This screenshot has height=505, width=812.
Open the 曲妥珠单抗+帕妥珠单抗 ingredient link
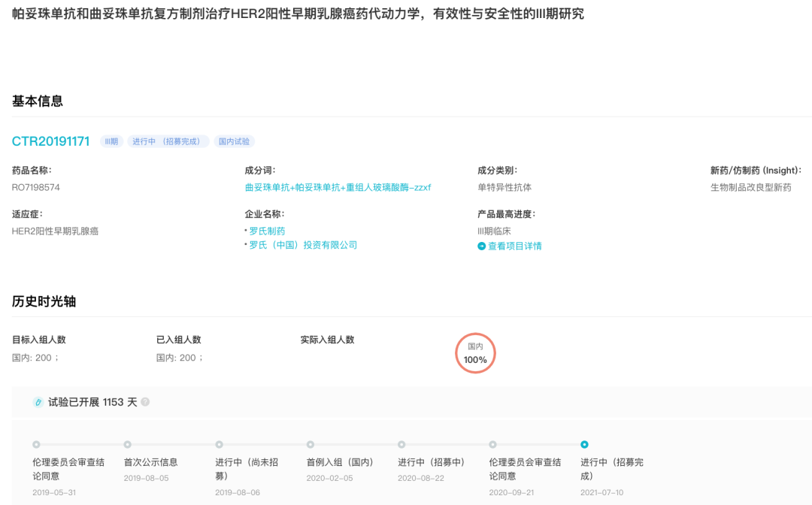pyautogui.click(x=338, y=187)
